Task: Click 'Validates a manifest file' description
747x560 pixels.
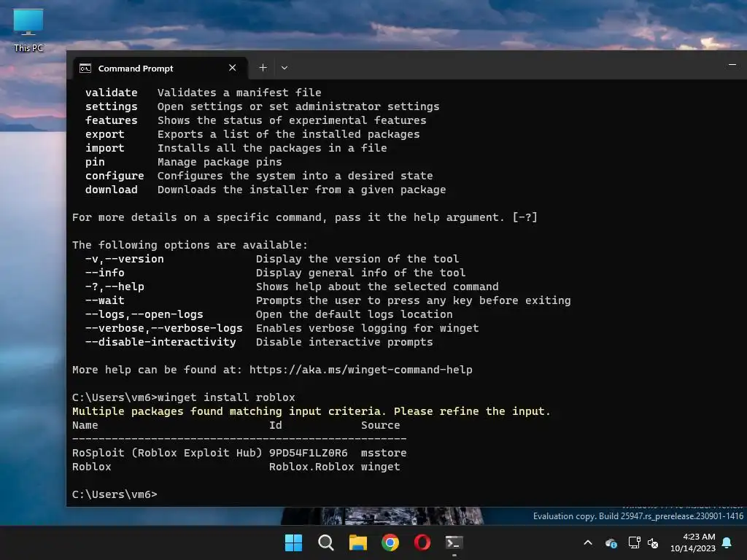Action: (239, 93)
